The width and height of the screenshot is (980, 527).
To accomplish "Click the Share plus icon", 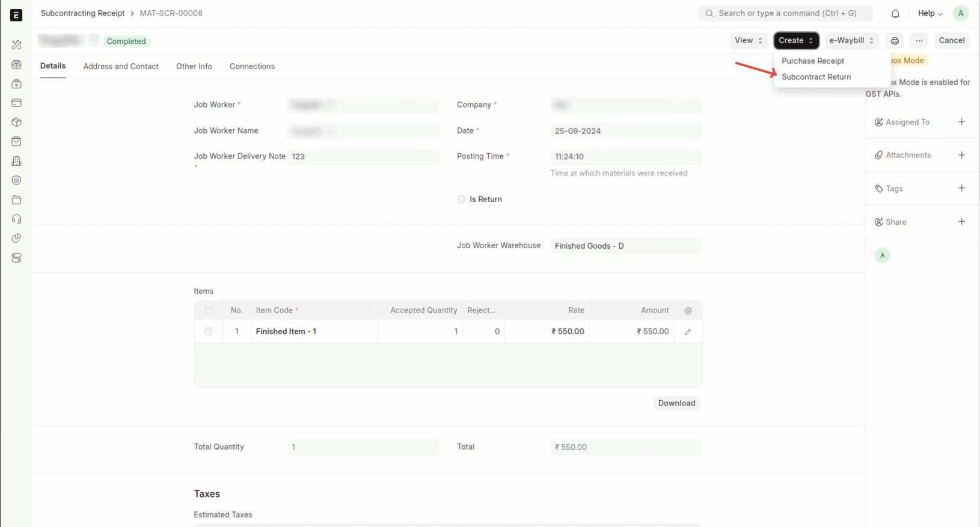I will (x=961, y=222).
